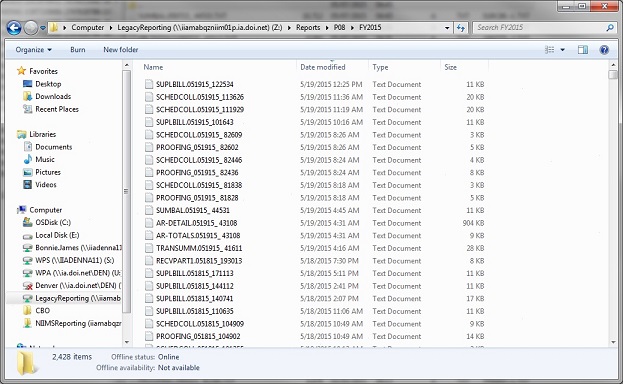Click the PROOFING_051915_ 82602 file icon
Viewport: 623px width, 384px height.
pos(149,147)
